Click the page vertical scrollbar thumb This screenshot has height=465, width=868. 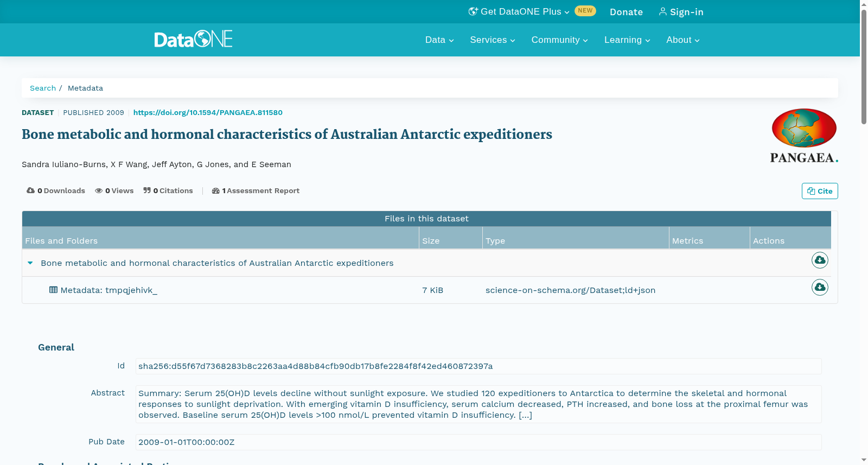(864, 67)
